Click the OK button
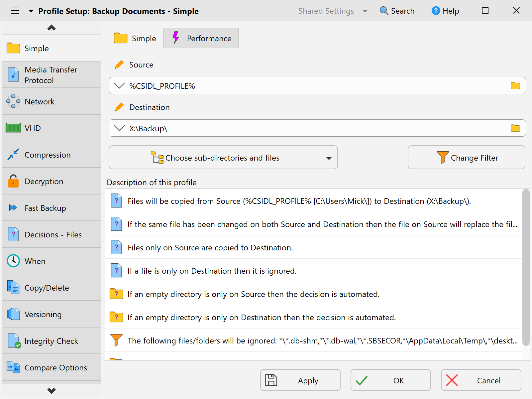532x399 pixels. [390, 380]
